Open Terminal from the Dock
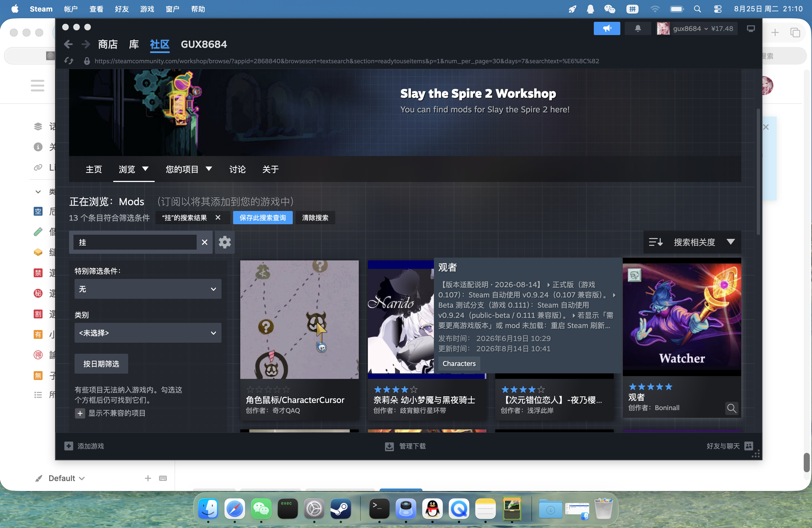Image resolution: width=812 pixels, height=528 pixels. tap(379, 509)
